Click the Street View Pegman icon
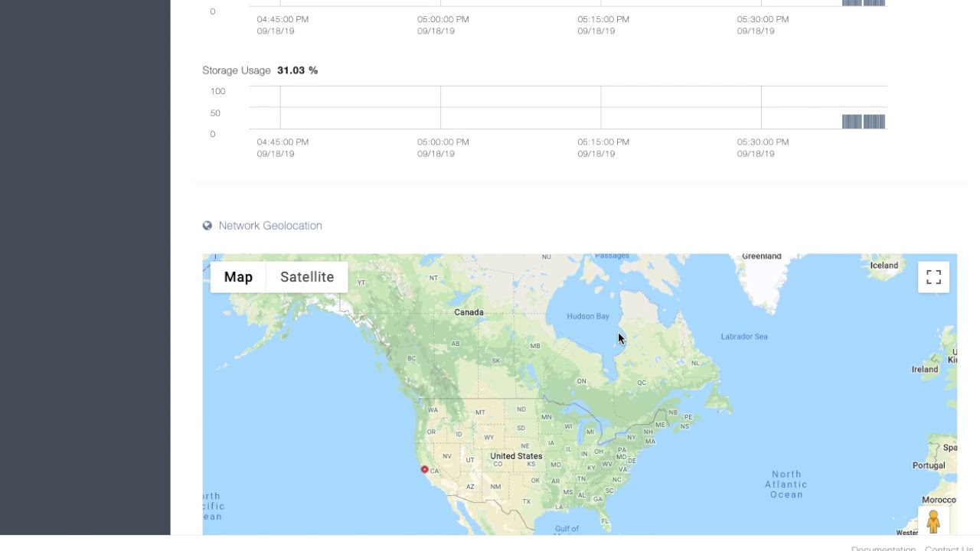The width and height of the screenshot is (980, 551). (933, 521)
